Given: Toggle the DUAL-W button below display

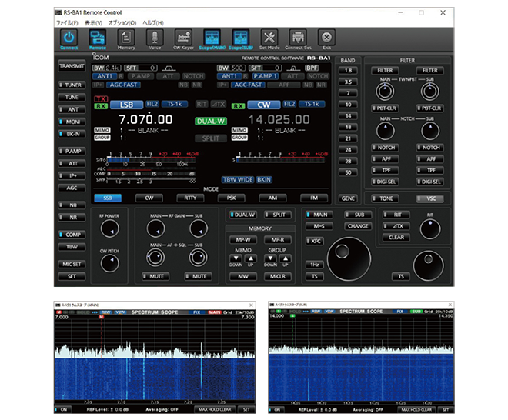Looking at the screenshot, I should click(243, 215).
